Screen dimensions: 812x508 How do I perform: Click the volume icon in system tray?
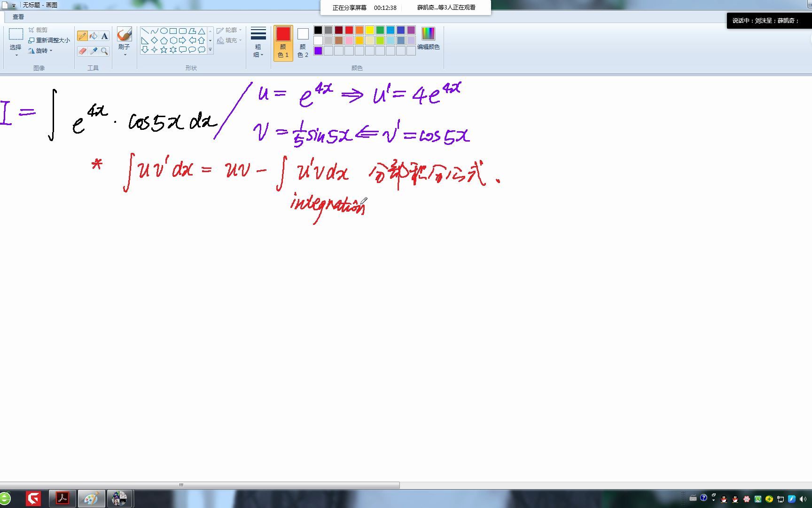803,499
